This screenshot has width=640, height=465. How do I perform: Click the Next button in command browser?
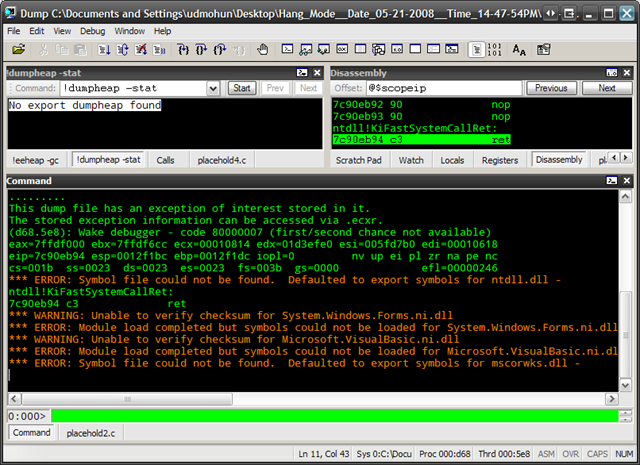[308, 88]
